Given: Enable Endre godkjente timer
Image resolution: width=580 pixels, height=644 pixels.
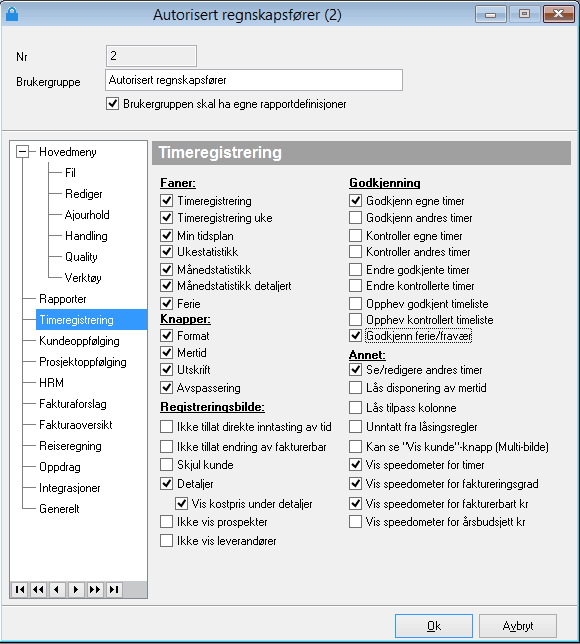Looking at the screenshot, I should click(x=355, y=269).
